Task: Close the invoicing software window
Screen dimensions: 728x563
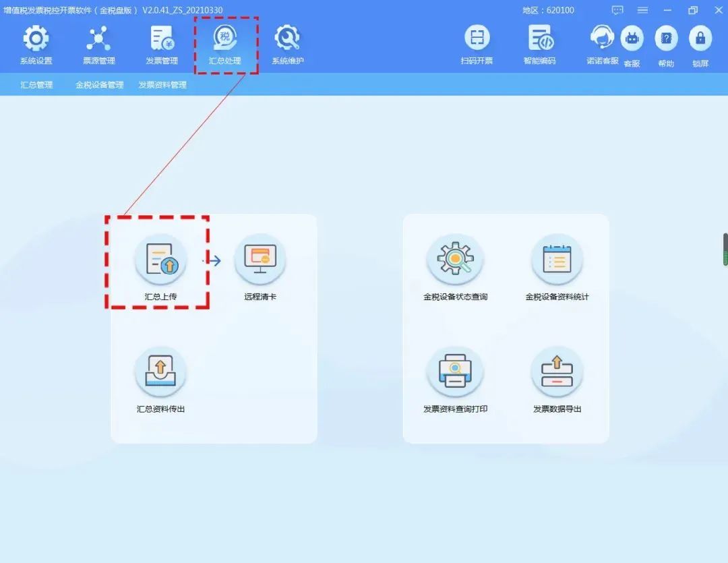Action: click(x=719, y=10)
